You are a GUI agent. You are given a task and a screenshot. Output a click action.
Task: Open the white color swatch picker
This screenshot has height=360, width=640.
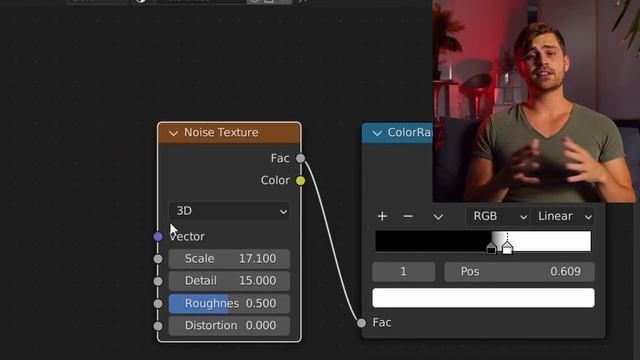(483, 298)
